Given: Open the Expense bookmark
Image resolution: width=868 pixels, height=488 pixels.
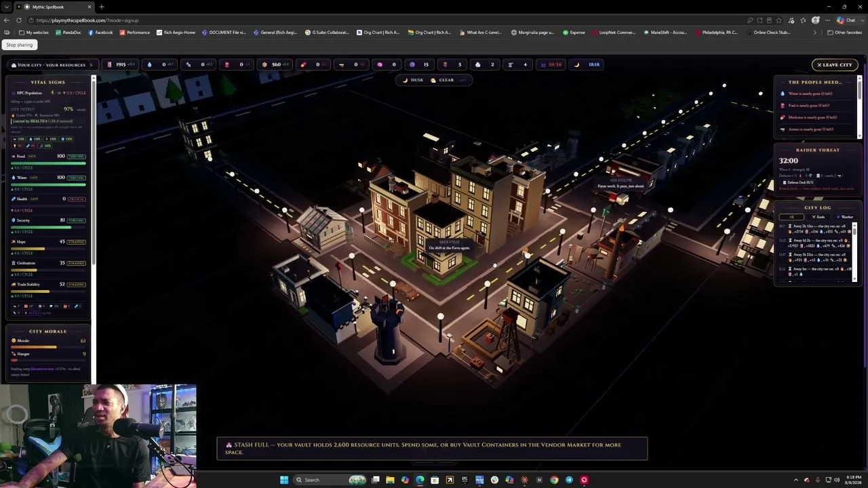Looking at the screenshot, I should pyautogui.click(x=574, y=33).
